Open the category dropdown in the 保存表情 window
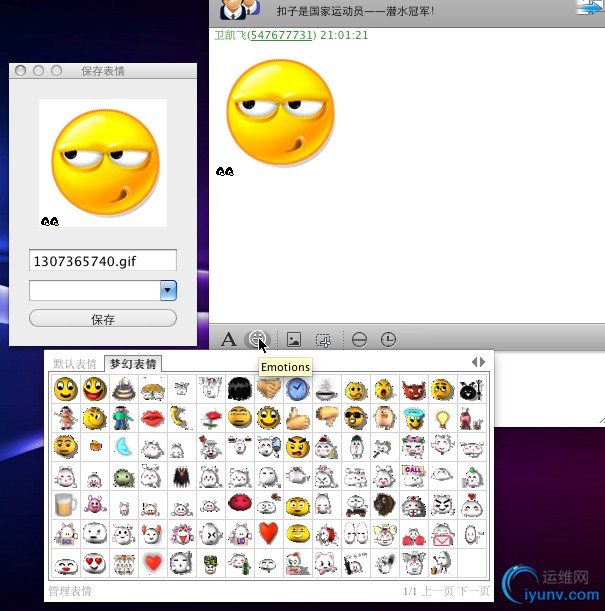The width and height of the screenshot is (605, 611). click(168, 290)
